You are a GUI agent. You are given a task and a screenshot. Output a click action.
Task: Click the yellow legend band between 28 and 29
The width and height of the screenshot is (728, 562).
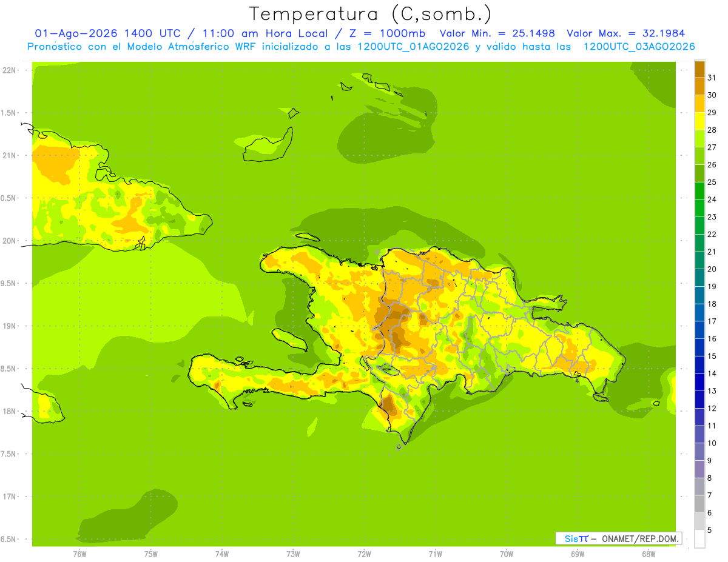tap(699, 121)
